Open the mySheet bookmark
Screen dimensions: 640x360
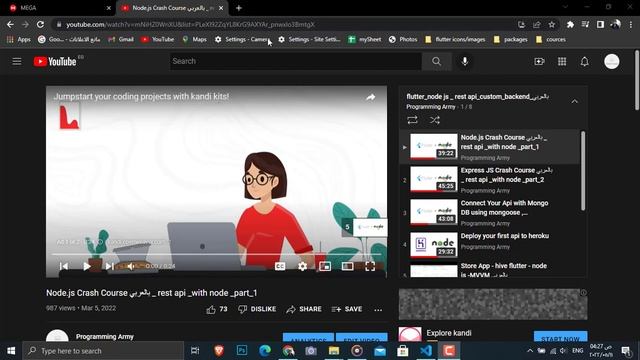click(x=364, y=40)
